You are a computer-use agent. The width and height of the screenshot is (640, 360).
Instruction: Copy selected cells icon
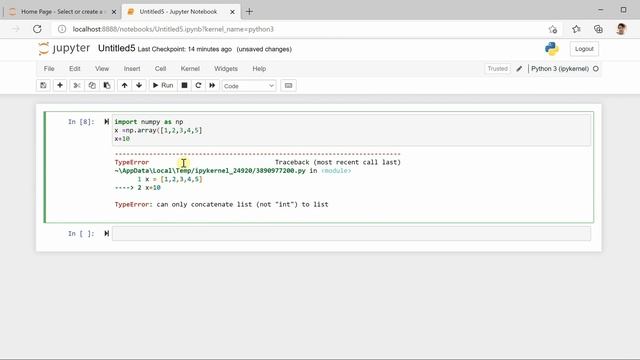click(92, 85)
